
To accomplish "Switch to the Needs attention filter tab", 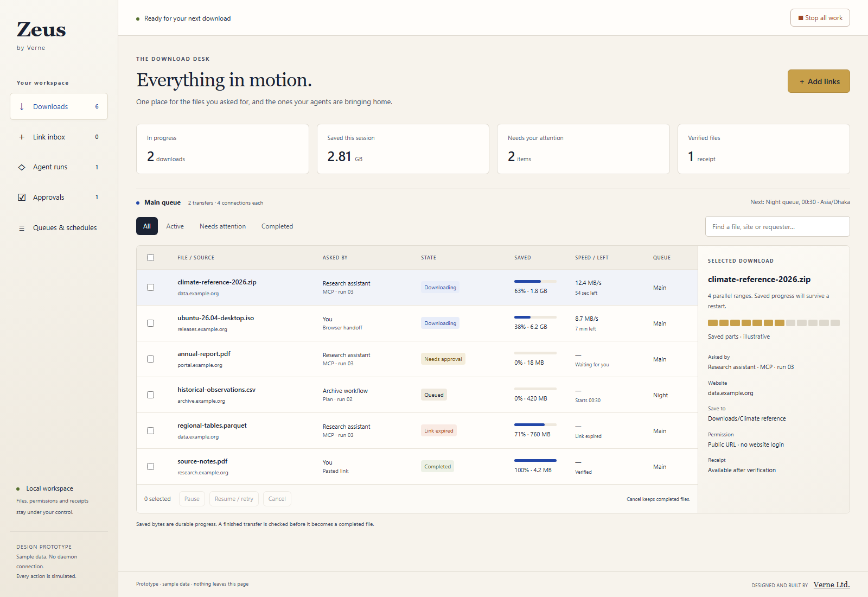I will tap(222, 226).
